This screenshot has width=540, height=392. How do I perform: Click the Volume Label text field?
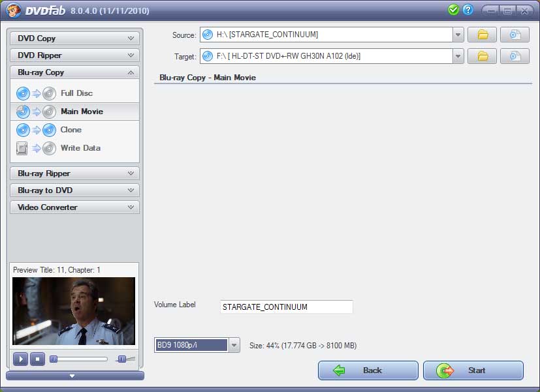286,307
